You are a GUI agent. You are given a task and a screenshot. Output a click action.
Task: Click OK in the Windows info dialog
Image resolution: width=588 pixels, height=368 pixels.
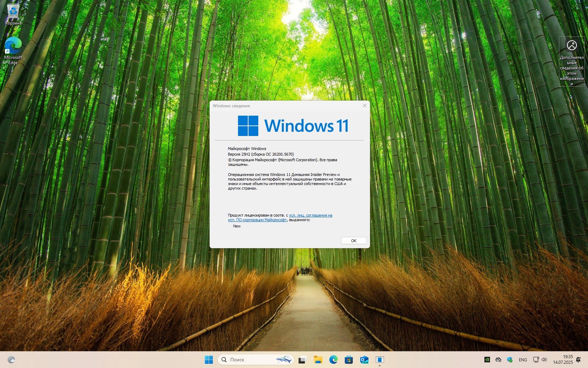tap(353, 241)
